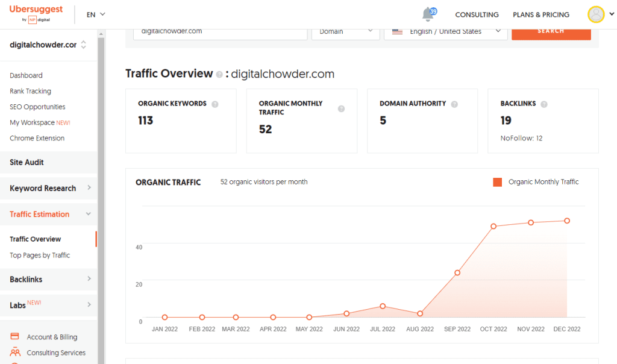
Task: Open the EN language dropdown
Action: tap(96, 14)
